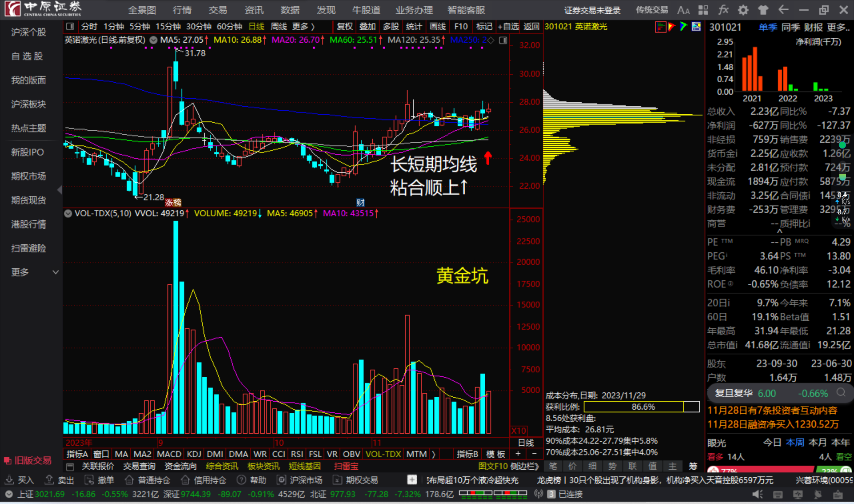Click the speaker volume icon in the status bar
Image resolution: width=854 pixels, height=504 pixels.
pos(757,494)
